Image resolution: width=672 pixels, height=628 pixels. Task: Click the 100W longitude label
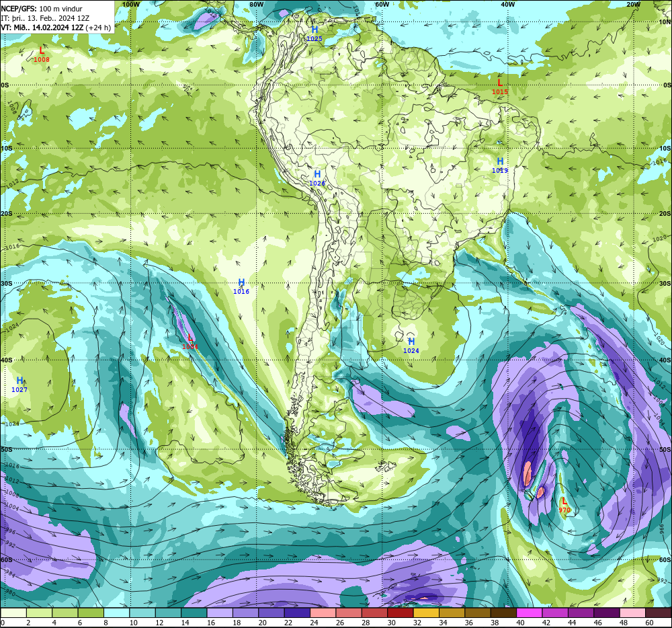[131, 4]
